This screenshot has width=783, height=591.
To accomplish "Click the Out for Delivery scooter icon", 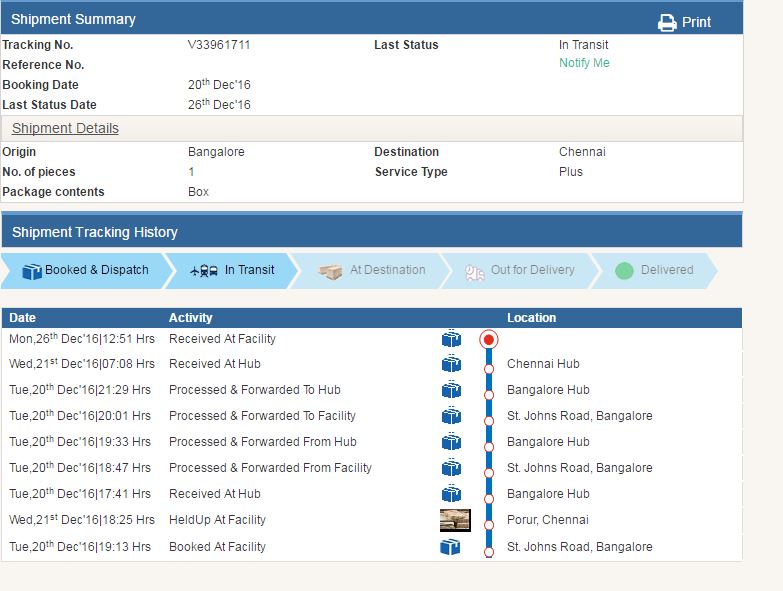I will pyautogui.click(x=475, y=271).
